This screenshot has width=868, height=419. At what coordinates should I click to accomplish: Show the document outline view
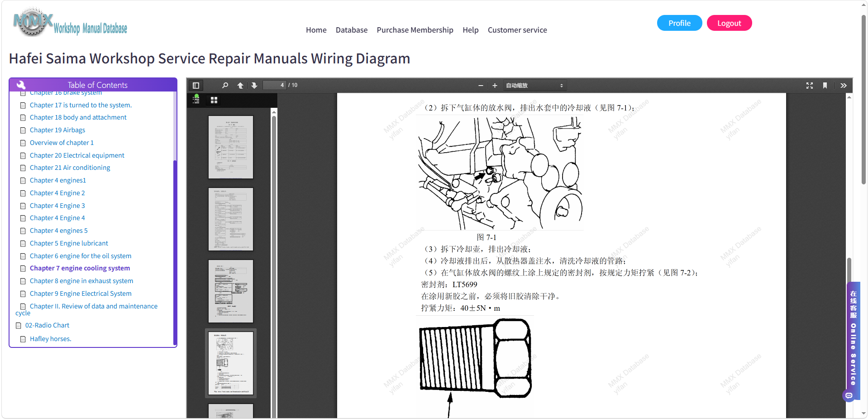196,100
